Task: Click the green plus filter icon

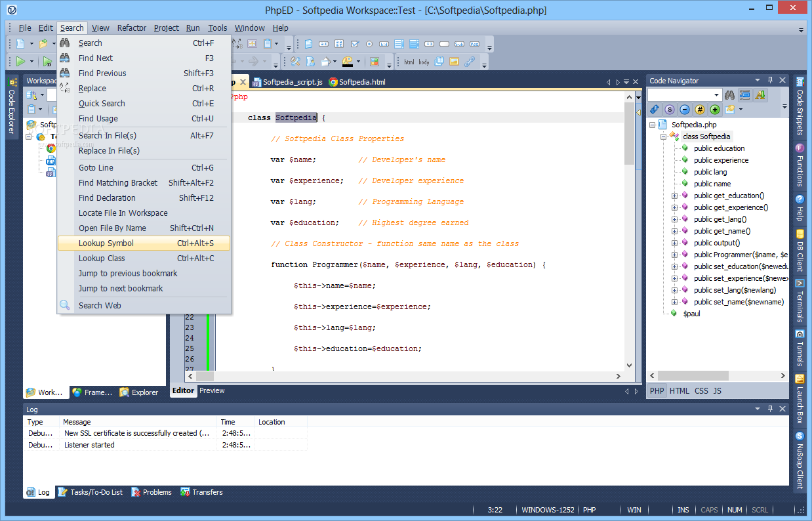Action: pyautogui.click(x=715, y=110)
